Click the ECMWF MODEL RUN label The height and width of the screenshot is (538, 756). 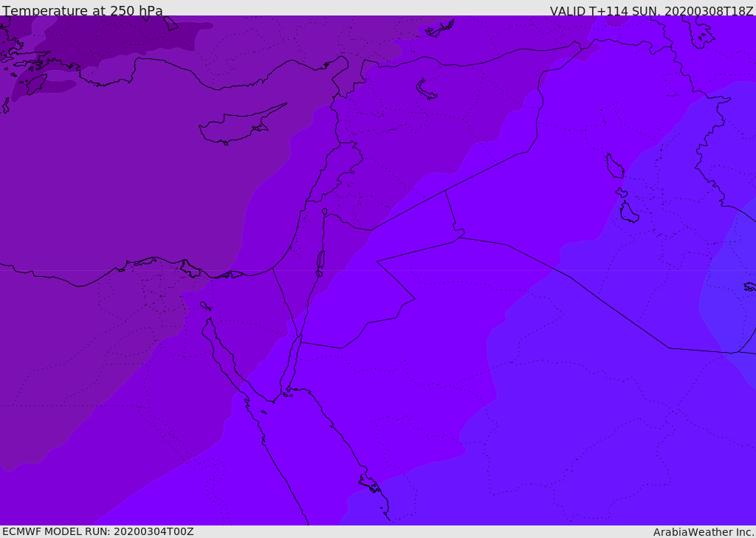click(x=97, y=531)
